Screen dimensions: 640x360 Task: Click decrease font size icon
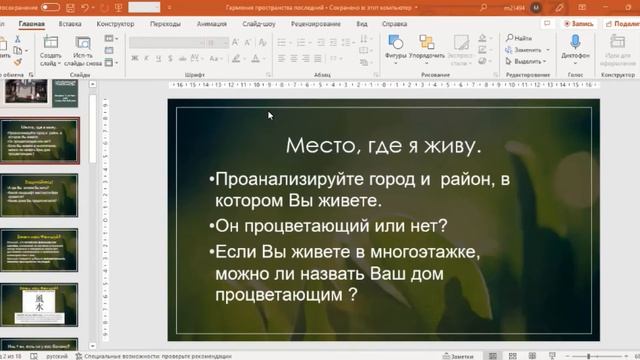click(x=247, y=42)
